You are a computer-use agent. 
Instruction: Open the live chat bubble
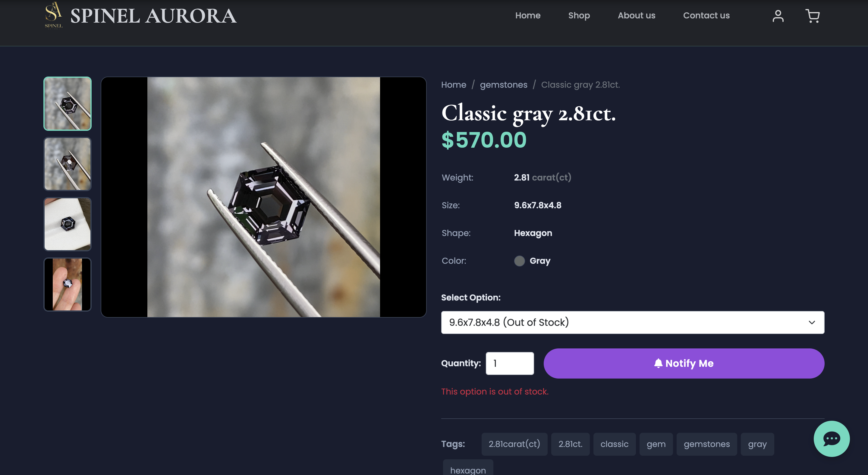click(x=831, y=439)
